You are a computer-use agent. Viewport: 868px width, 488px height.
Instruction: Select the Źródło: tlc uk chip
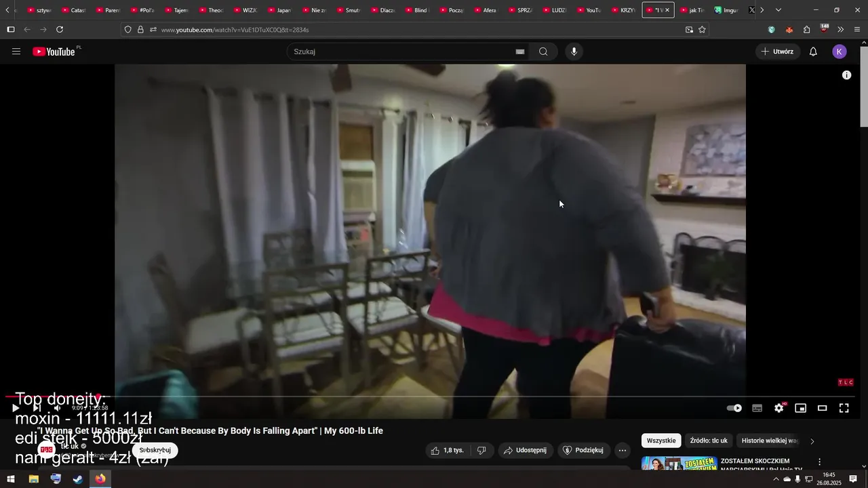pos(709,441)
